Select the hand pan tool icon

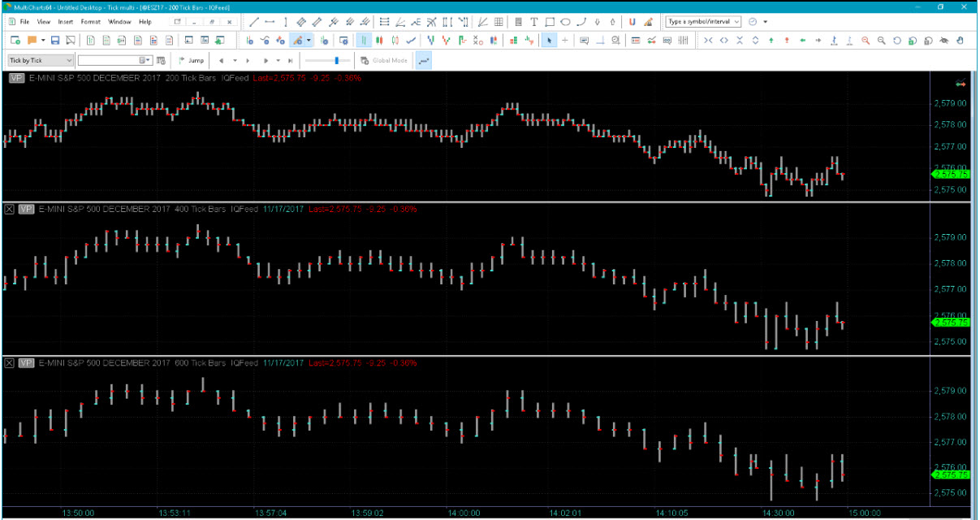[x=960, y=40]
